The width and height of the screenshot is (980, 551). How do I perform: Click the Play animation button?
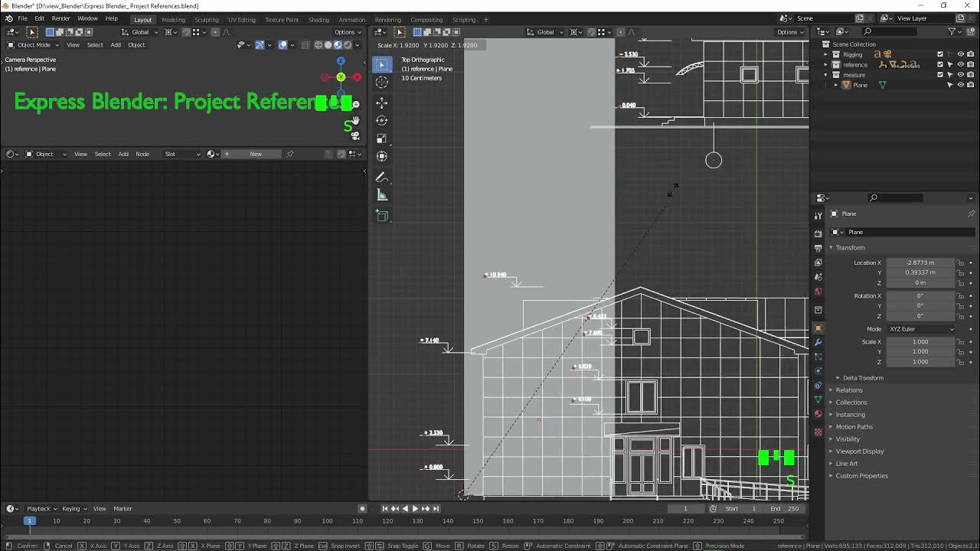tap(415, 508)
